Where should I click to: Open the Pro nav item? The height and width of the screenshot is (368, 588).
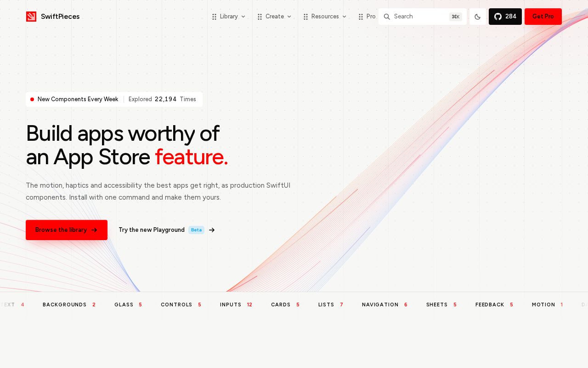tap(367, 17)
